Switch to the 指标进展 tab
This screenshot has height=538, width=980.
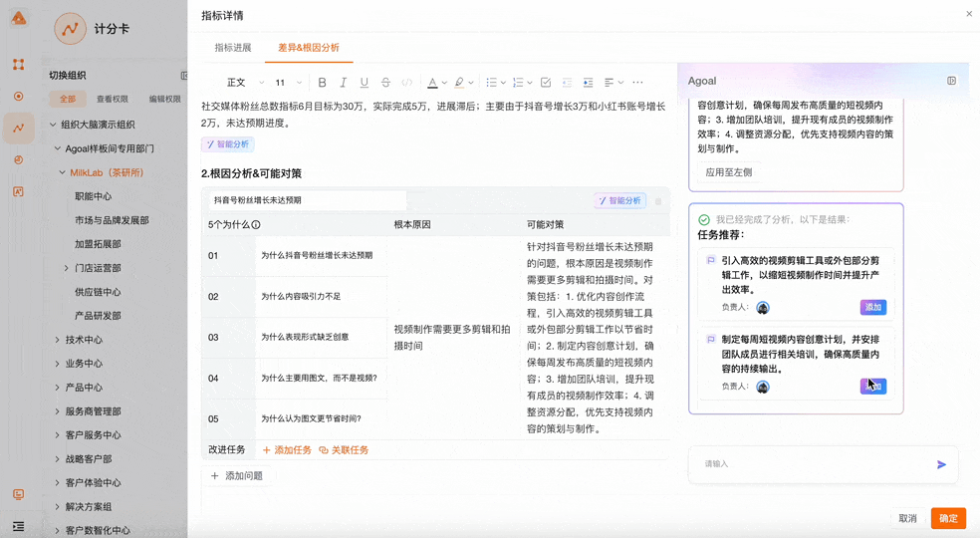[233, 48]
